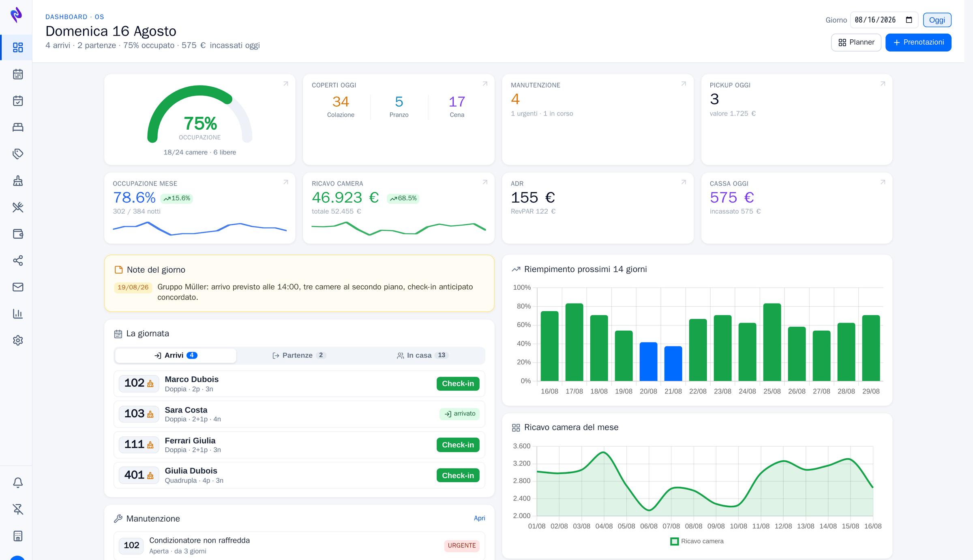
Task: Switch to the Arrivi tab
Action: (x=176, y=355)
